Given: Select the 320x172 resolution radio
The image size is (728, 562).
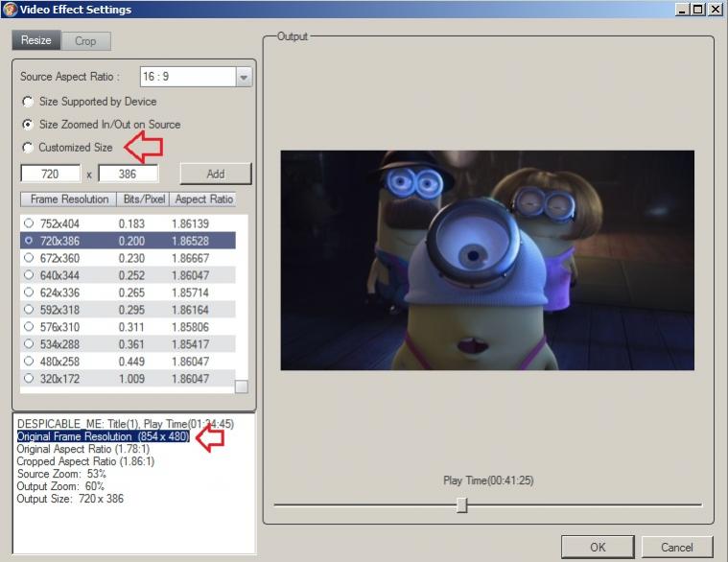Looking at the screenshot, I should (x=29, y=378).
